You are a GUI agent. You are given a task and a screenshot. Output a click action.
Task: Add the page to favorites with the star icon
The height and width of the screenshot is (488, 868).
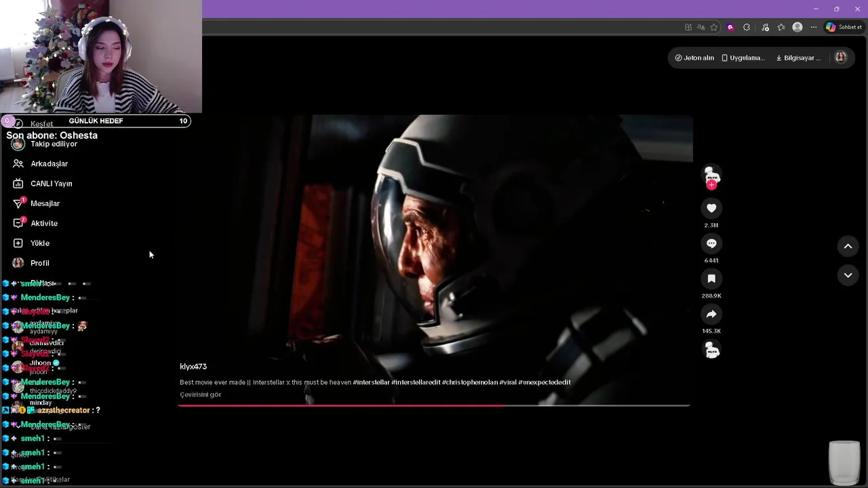tap(714, 27)
